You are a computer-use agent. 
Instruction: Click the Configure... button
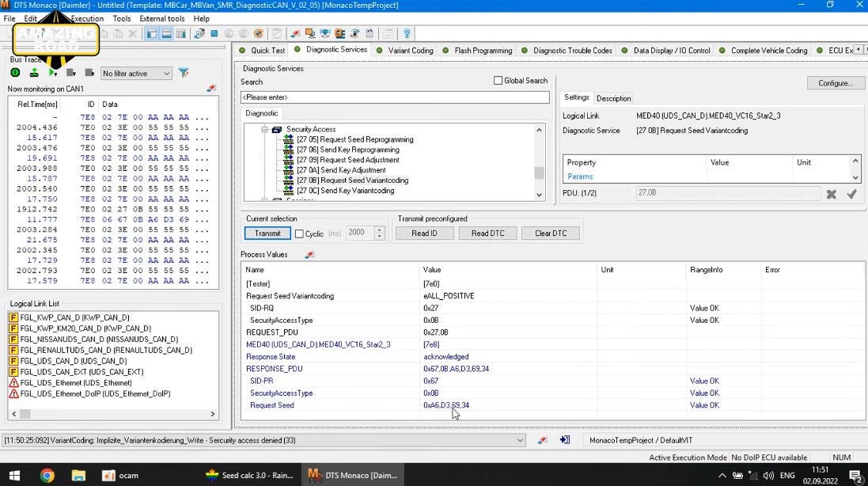pos(836,83)
